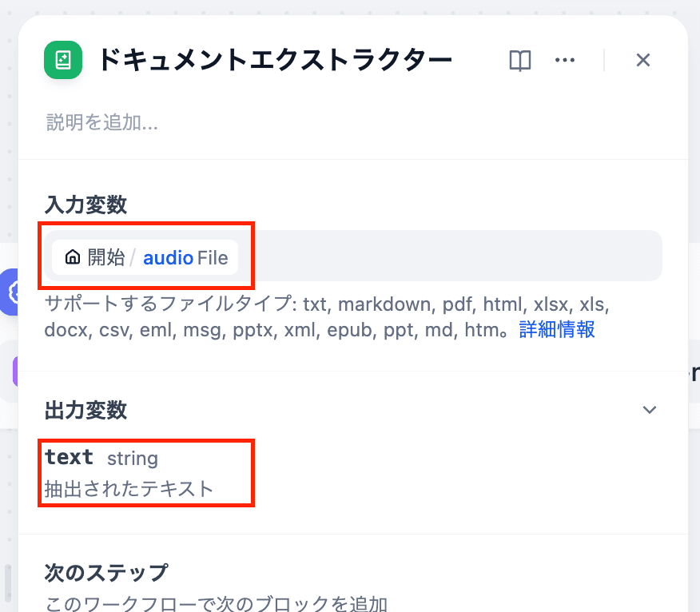Click the 説明を追加... description field

(102, 122)
